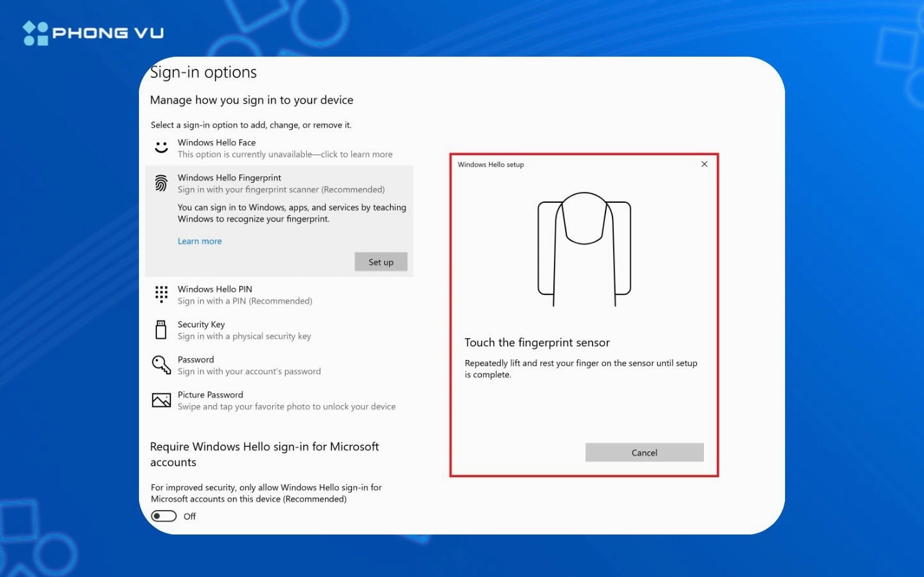The image size is (924, 577).
Task: Close the Windows Hello setup dialog
Action: click(704, 164)
